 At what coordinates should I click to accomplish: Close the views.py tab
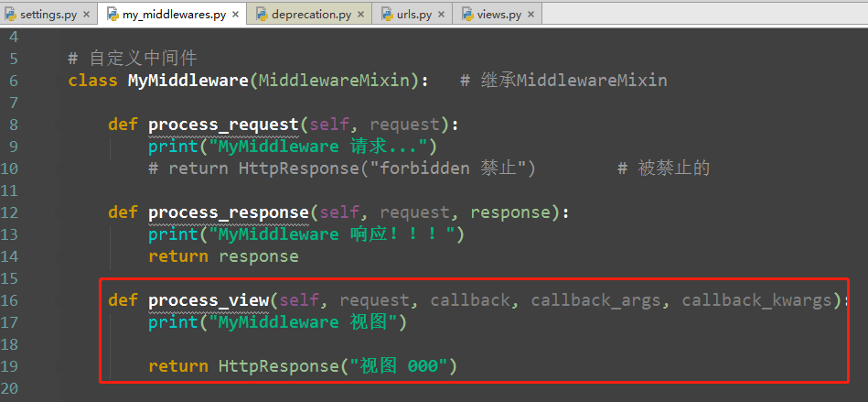pos(530,15)
